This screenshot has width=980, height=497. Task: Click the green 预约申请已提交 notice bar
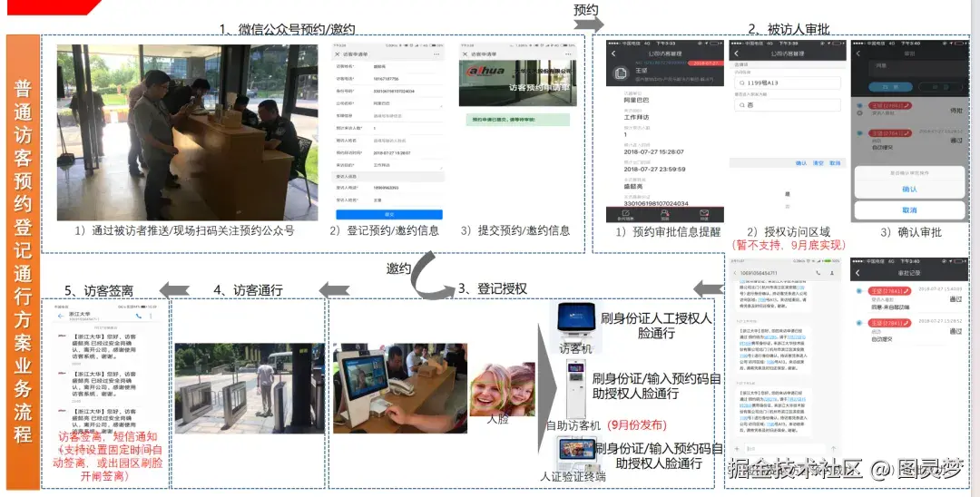pyautogui.click(x=517, y=119)
